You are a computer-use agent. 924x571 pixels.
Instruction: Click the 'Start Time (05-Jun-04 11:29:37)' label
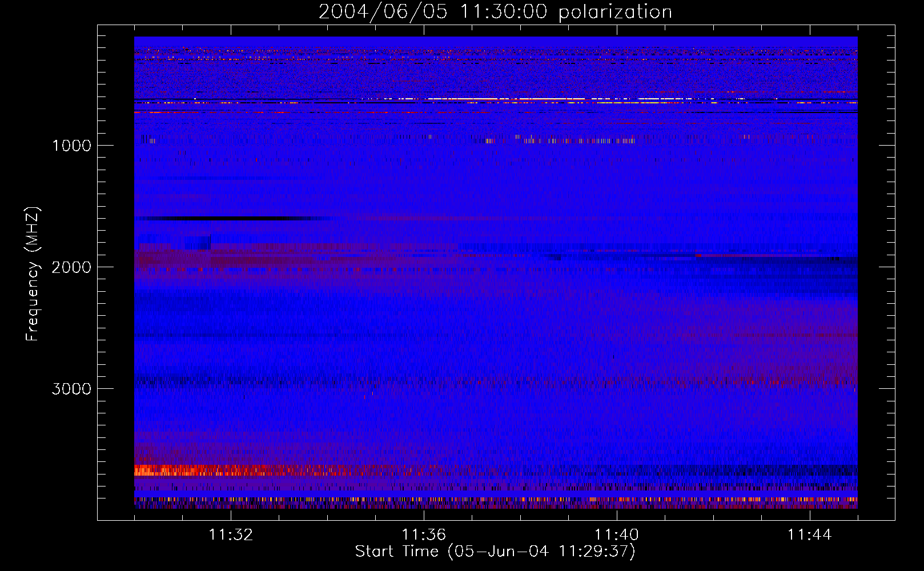[x=495, y=552]
